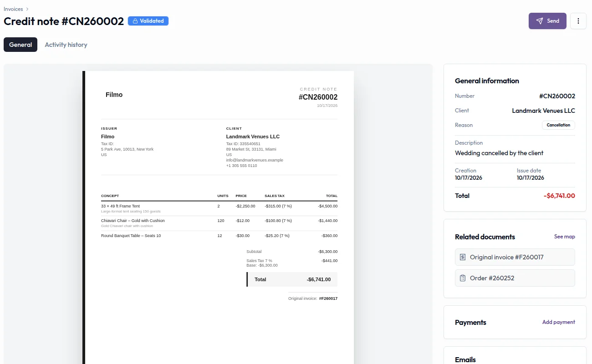Click the Filmo logo text in preview

pos(114,95)
